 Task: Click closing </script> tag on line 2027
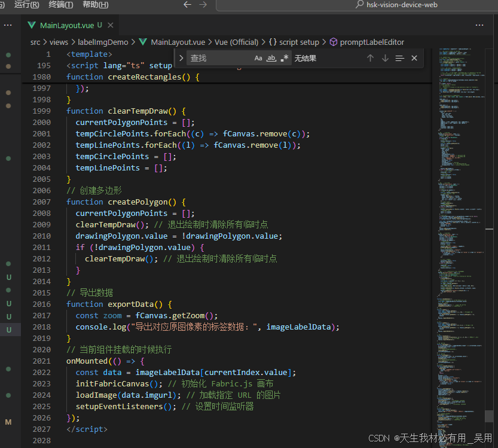87,429
